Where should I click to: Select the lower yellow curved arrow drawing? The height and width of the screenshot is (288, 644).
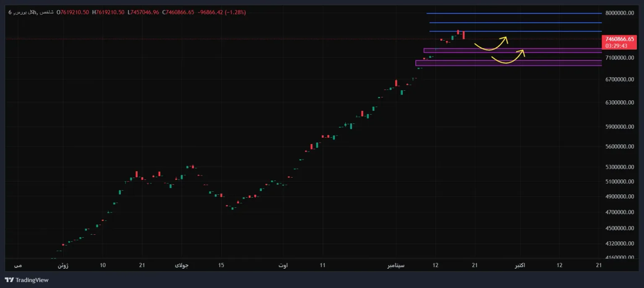click(x=508, y=57)
